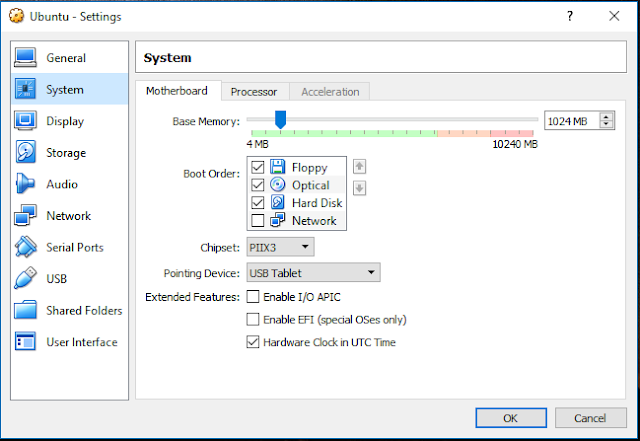Switch to the Acceleration tab
Viewport: 640px width, 441px height.
pos(330,92)
